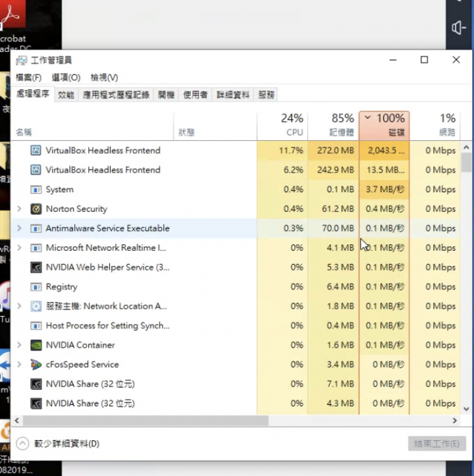474x476 pixels.
Task: Expand the cFosSpeed Service group
Action: 19,365
